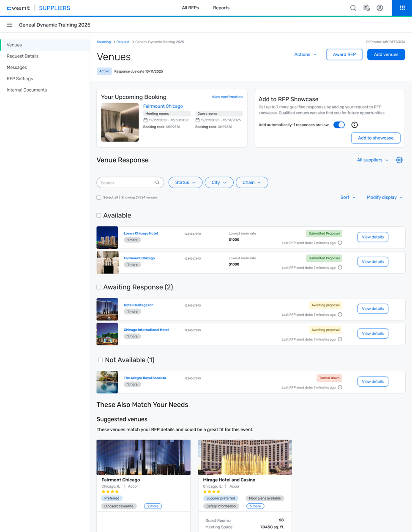
Task: Open the Loews Chicago Hotel venue link
Action: pos(141,233)
